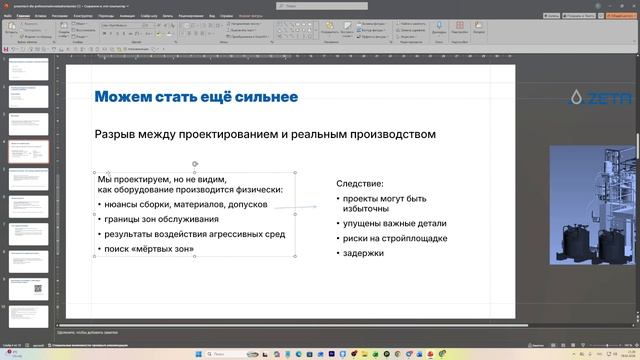Open the Windows Start menu
640x360 pixels.
pyautogui.click(x=199, y=354)
